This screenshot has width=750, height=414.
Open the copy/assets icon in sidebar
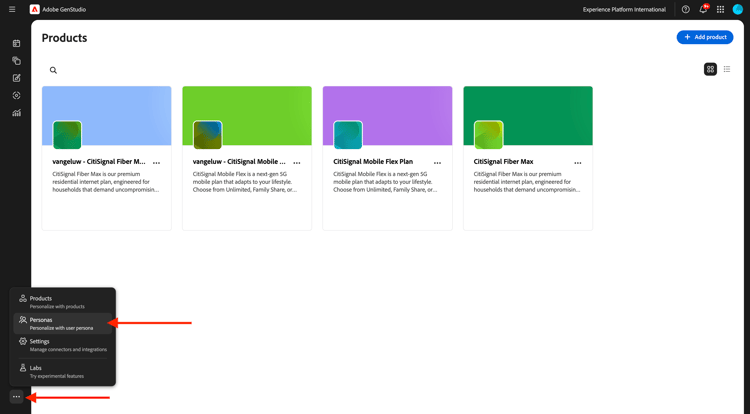point(16,61)
